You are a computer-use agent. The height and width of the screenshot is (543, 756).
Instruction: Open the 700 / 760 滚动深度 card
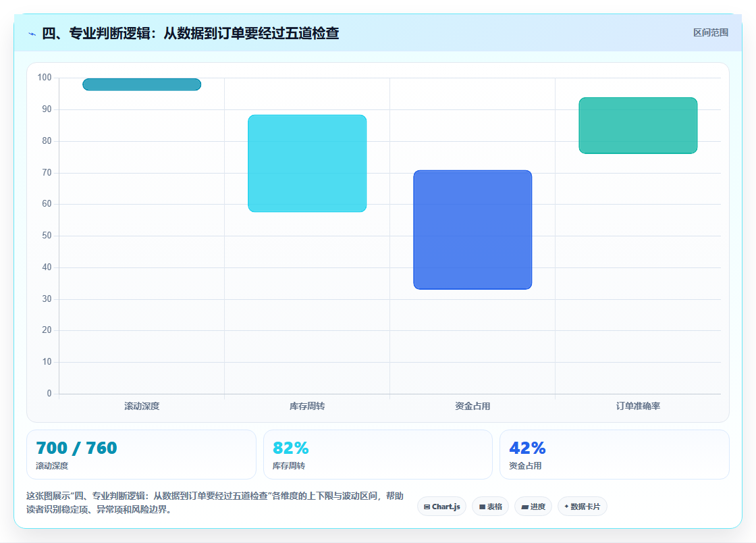click(x=141, y=455)
